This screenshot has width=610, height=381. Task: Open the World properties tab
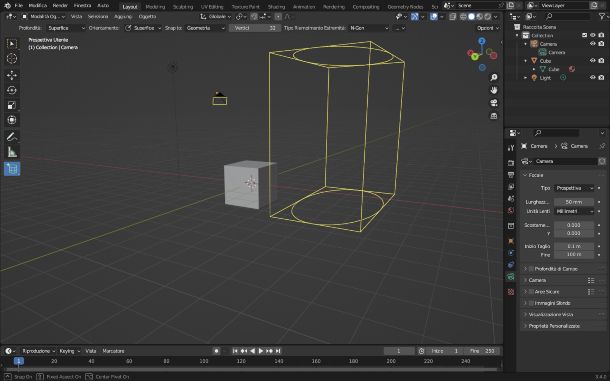(511, 211)
